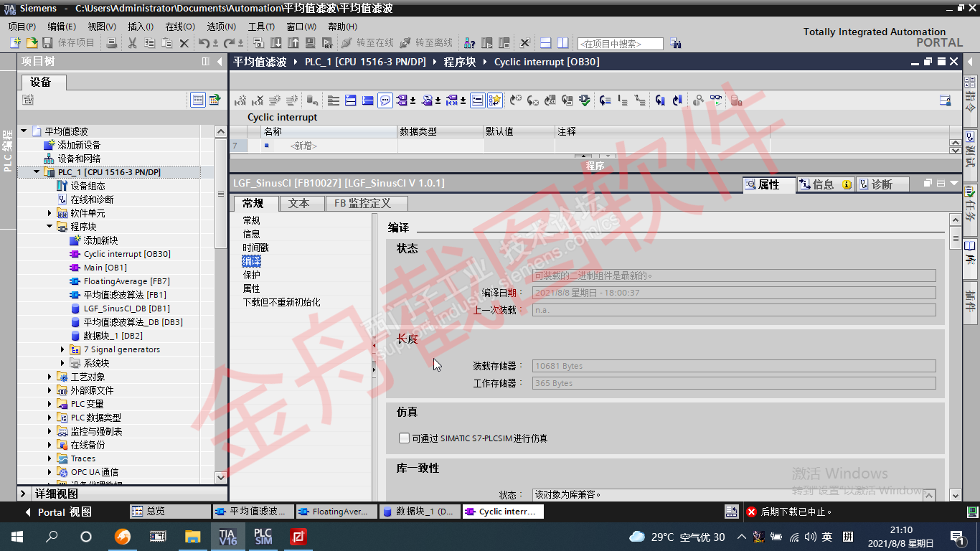Click the TIA V16 taskbar icon
The height and width of the screenshot is (551, 980).
[228, 536]
